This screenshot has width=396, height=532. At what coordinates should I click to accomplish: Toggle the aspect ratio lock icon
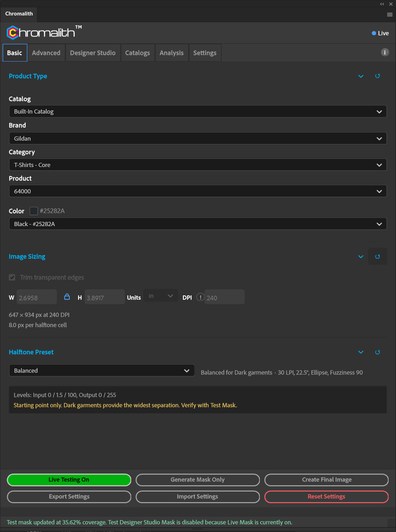67,297
